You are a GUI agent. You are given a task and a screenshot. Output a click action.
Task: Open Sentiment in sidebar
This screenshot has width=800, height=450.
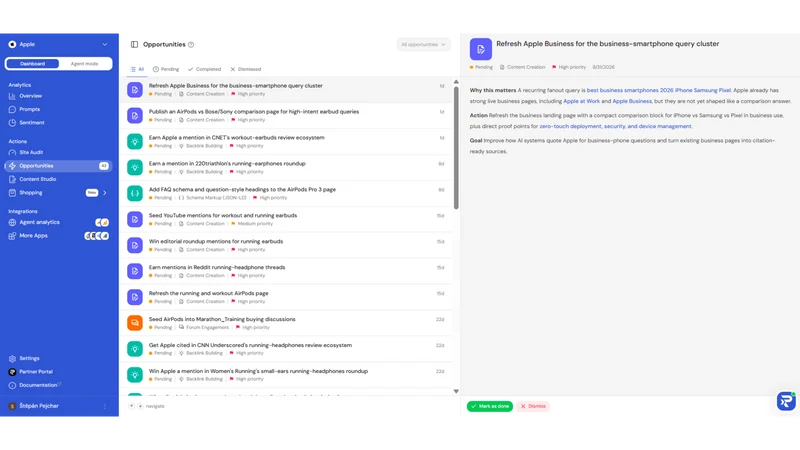point(32,122)
